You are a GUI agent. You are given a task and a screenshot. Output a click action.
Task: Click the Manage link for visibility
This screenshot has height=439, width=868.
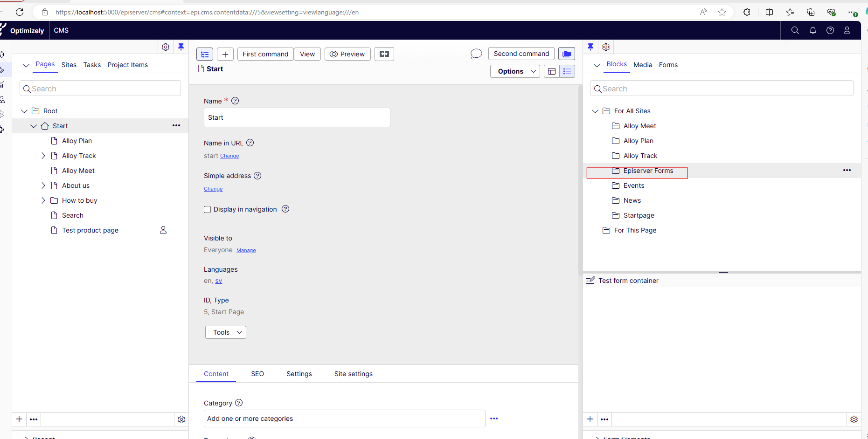tap(246, 251)
